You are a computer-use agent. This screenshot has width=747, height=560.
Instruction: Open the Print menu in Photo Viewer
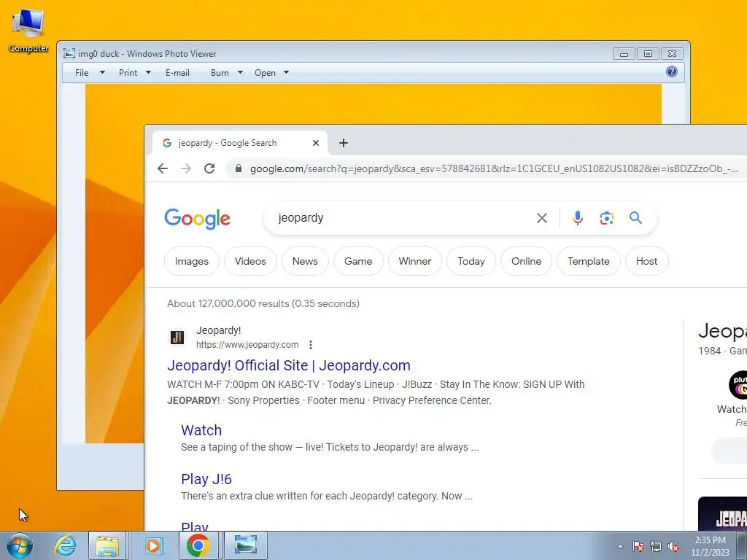coord(128,72)
